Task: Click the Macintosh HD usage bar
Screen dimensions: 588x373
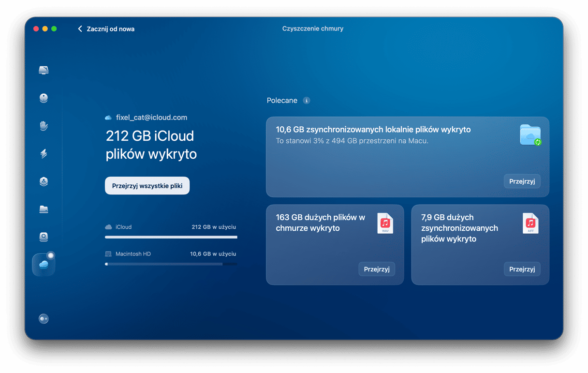Action: [171, 264]
